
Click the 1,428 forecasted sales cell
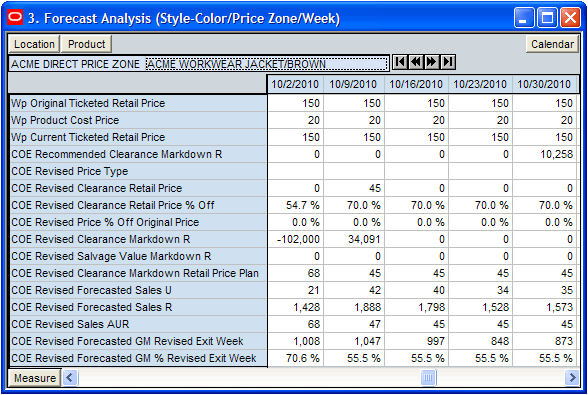[x=295, y=307]
